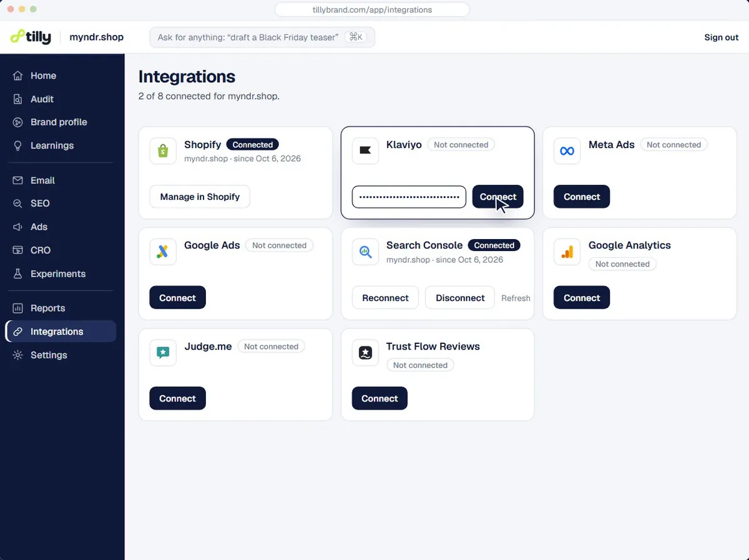Click the tilly logo icon
Image resolution: width=749 pixels, height=560 pixels.
coord(17,37)
